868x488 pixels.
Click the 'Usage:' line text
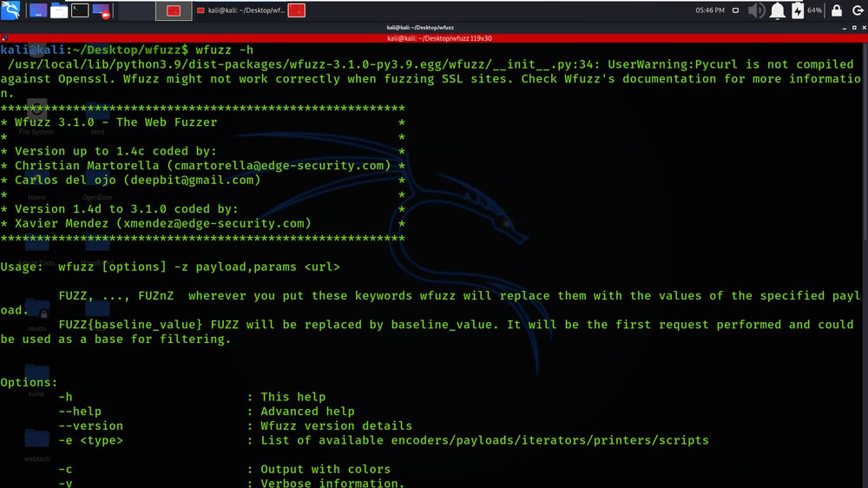(x=170, y=267)
